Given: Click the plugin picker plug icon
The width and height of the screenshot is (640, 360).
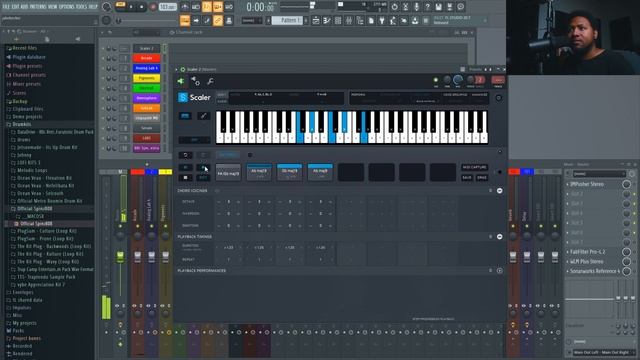Looking at the screenshot, I should pos(382,20).
